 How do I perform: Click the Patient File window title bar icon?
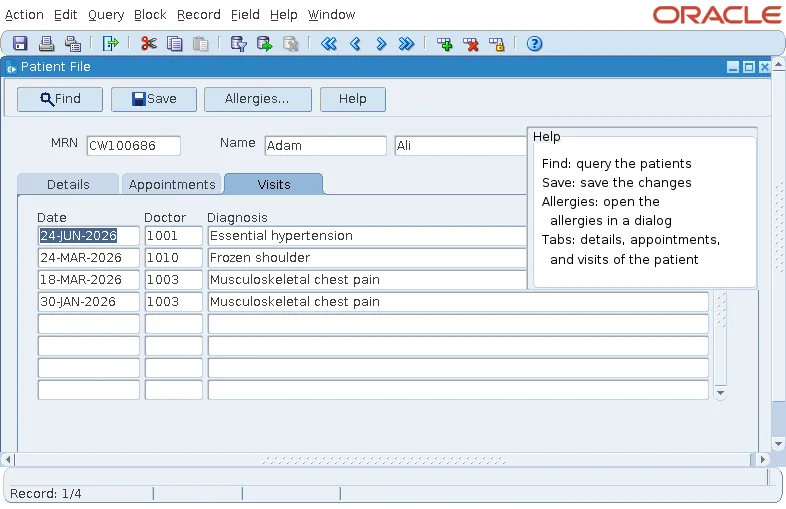pyautogui.click(x=11, y=67)
